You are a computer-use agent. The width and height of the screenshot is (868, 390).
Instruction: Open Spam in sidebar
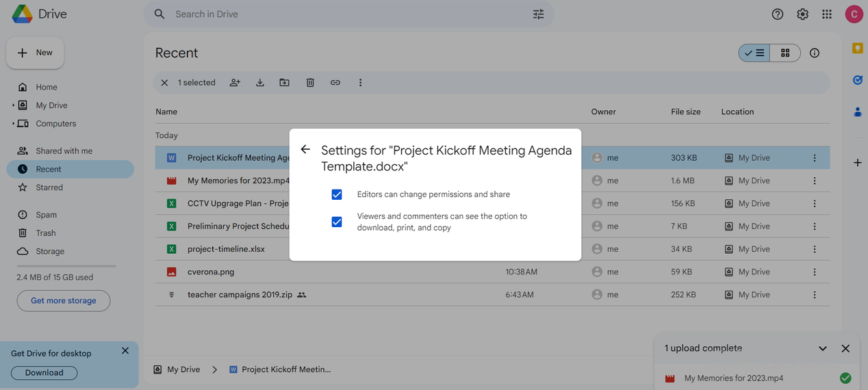point(47,215)
